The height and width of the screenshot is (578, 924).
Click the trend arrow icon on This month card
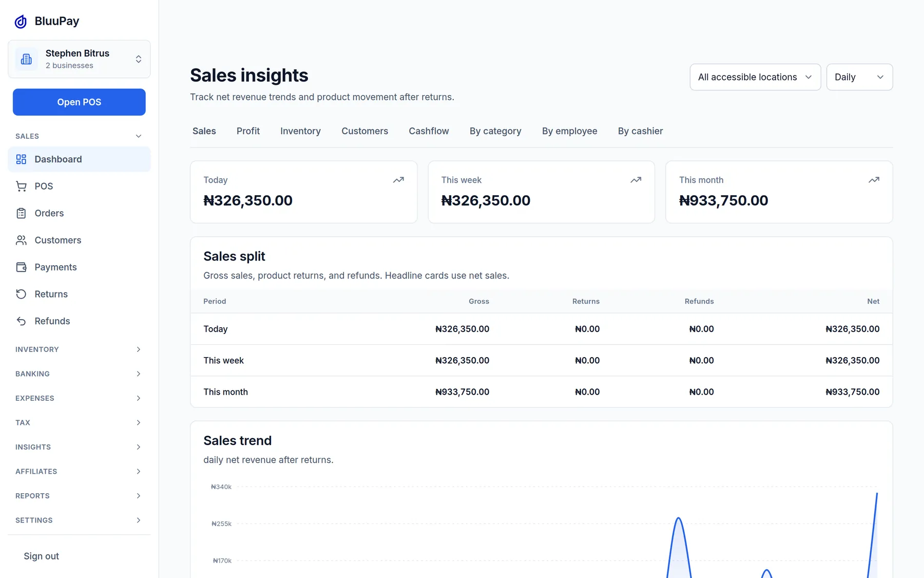tap(874, 180)
